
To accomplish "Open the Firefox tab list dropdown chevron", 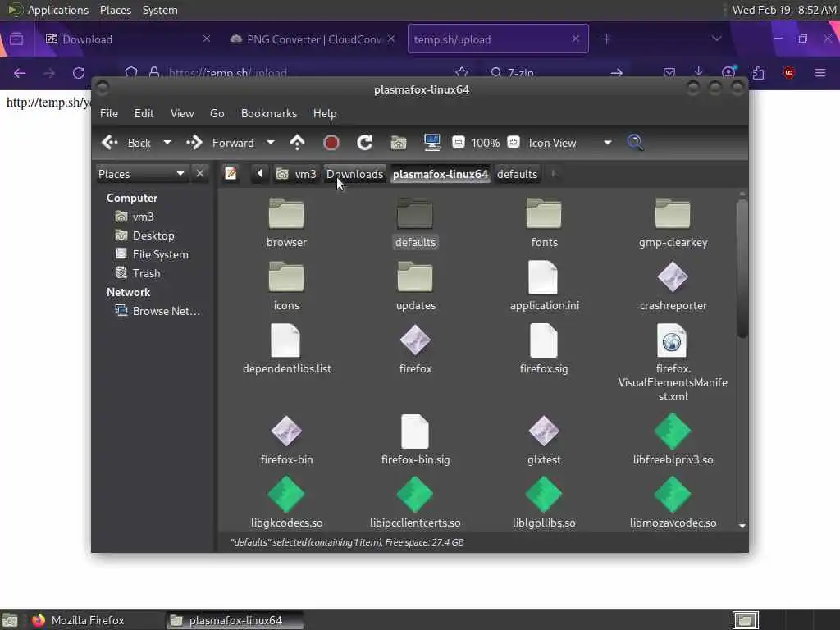I will click(716, 39).
